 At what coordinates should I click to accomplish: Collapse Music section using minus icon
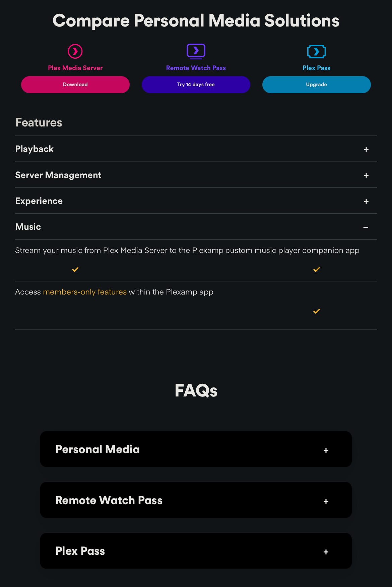(366, 227)
